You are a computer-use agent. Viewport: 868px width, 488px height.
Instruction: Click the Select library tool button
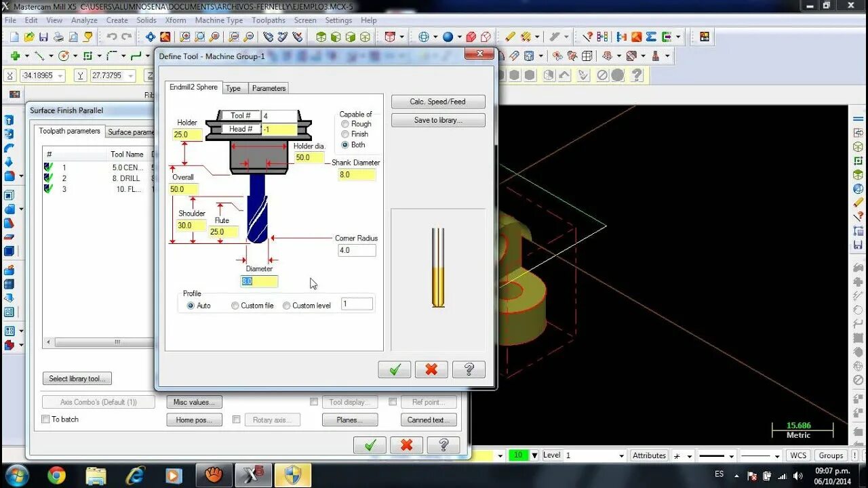click(x=77, y=379)
